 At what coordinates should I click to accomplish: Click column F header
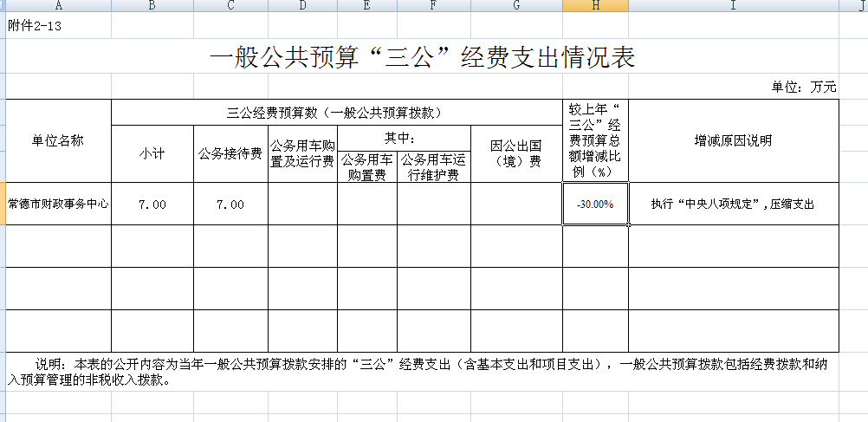click(x=433, y=7)
